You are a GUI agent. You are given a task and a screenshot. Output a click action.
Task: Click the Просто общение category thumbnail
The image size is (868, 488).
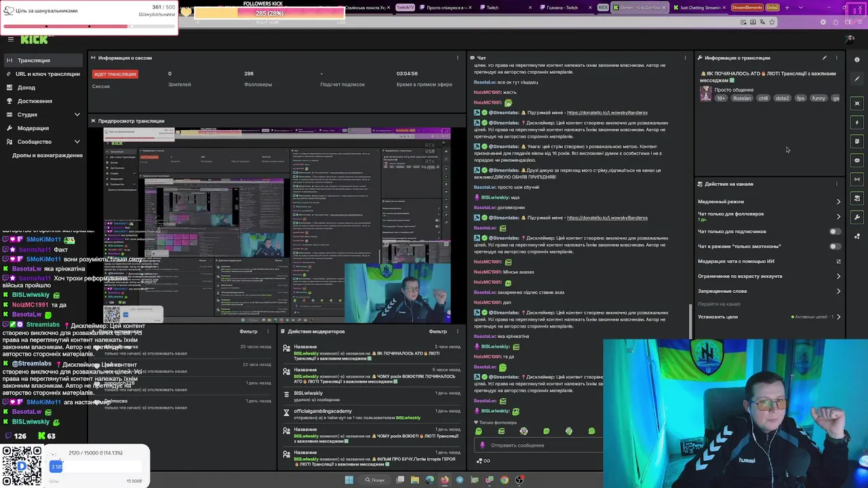point(706,94)
